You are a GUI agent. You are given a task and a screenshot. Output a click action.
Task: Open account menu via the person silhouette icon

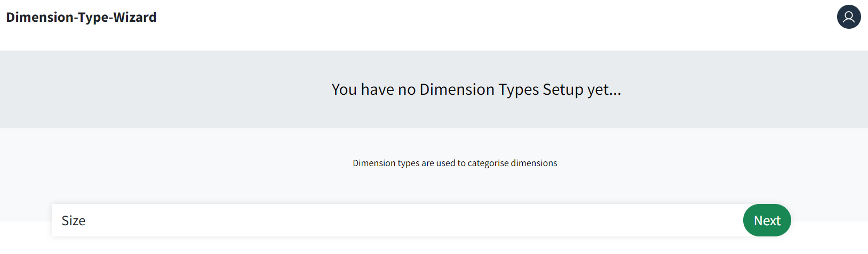[849, 17]
